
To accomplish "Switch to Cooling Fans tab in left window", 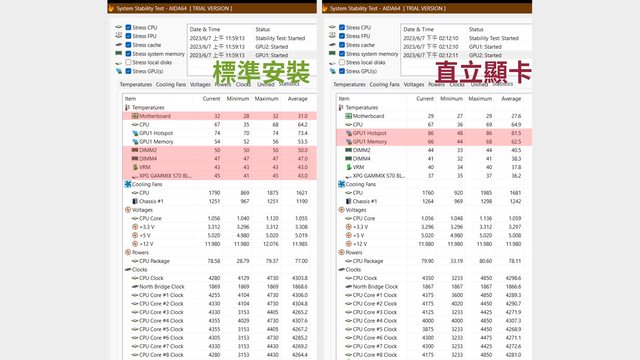I will [171, 84].
